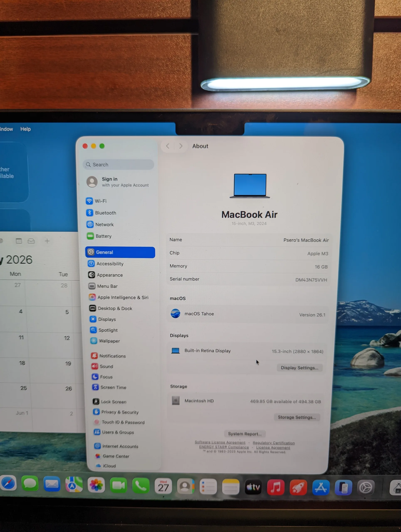
Task: Open App Store from the Dock
Action: click(x=321, y=488)
